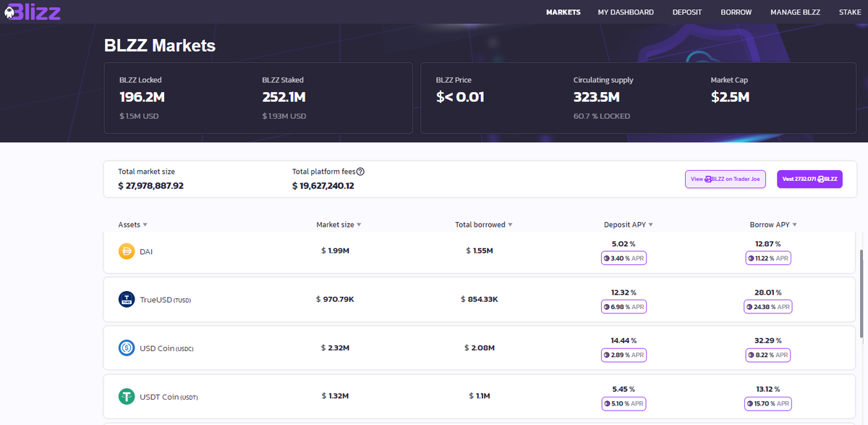
Task: Click the TrueUSD coin icon
Action: (x=127, y=299)
